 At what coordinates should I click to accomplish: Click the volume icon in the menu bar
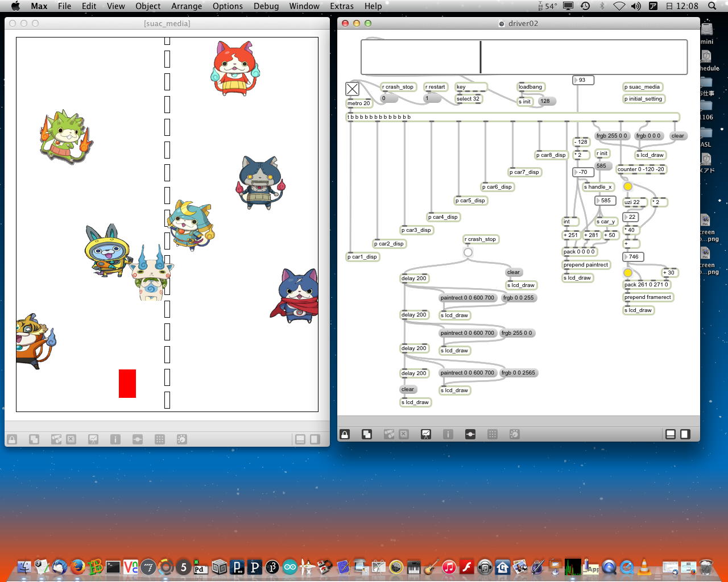point(636,6)
